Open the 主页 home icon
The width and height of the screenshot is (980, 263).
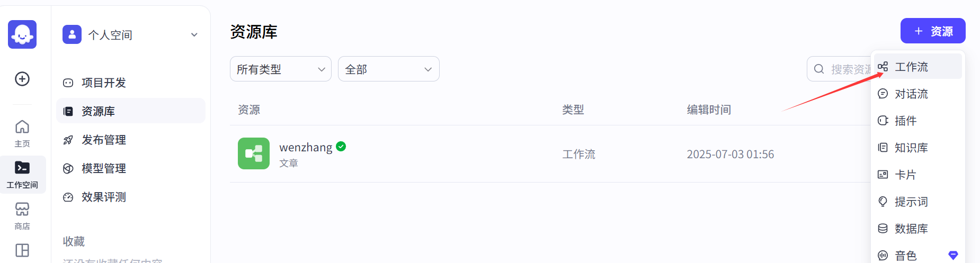coord(22,133)
